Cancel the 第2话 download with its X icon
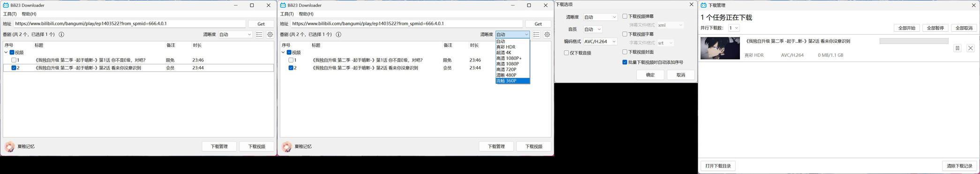The height and width of the screenshot is (174, 980). click(x=971, y=48)
